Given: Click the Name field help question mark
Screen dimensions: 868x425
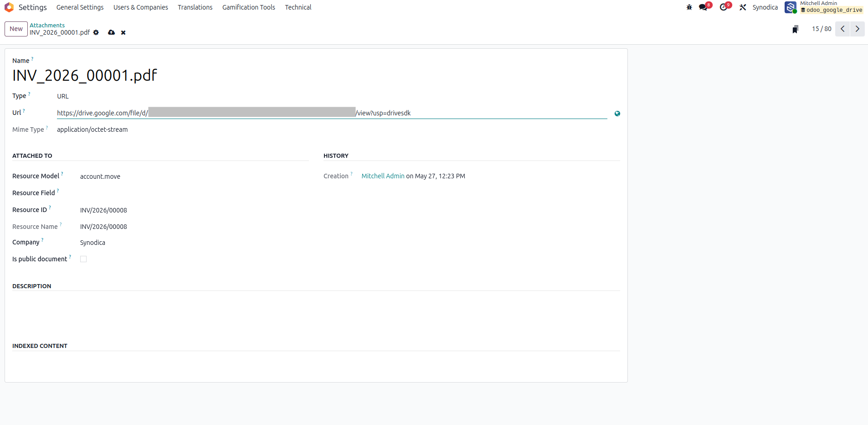Looking at the screenshot, I should pos(32,58).
